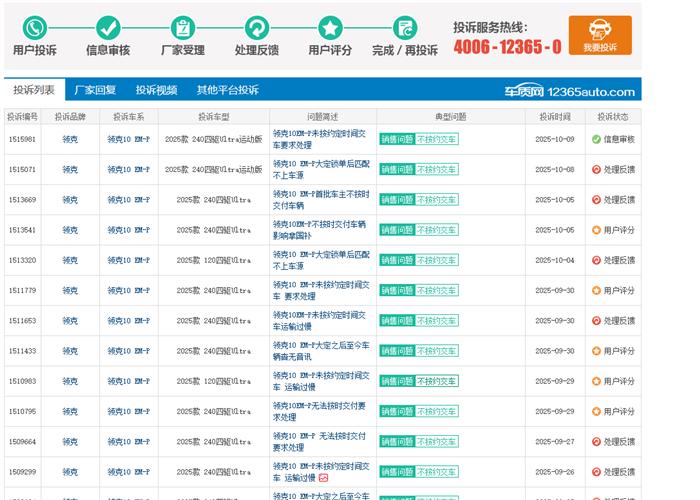The height and width of the screenshot is (500, 700).
Task: Click the 不按约交车 tag in row 1511779
Action: point(437,291)
